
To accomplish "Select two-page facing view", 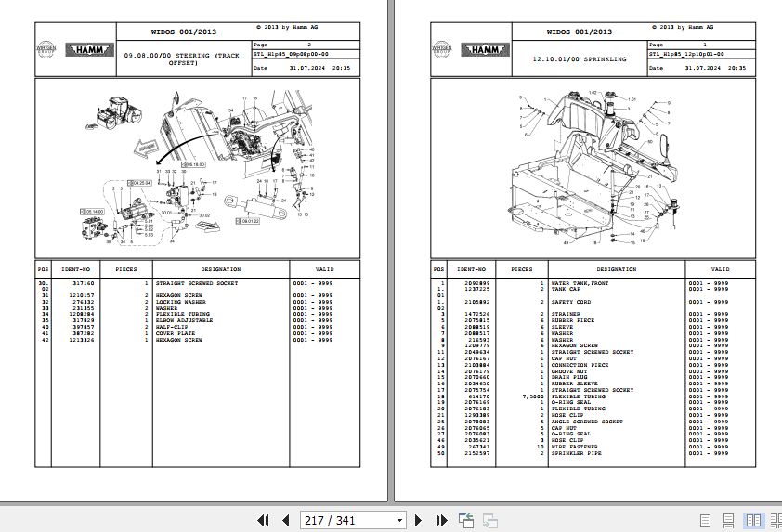I will coord(753,521).
